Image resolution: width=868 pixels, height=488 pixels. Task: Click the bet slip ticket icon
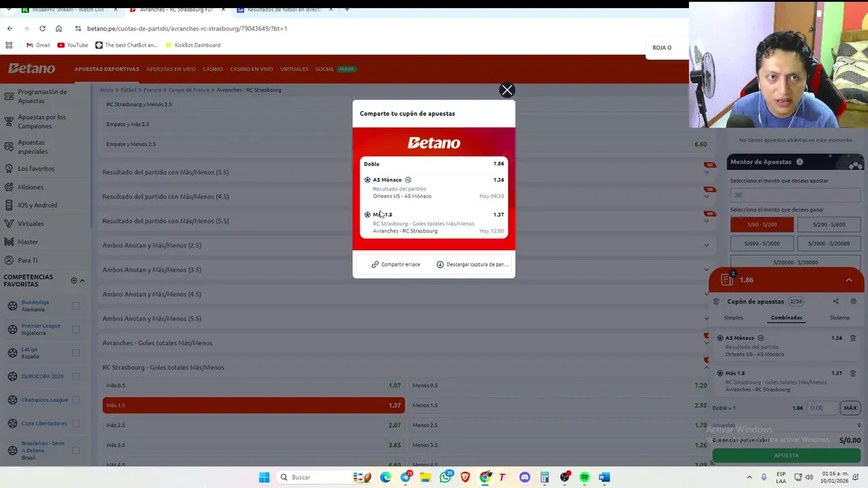727,280
